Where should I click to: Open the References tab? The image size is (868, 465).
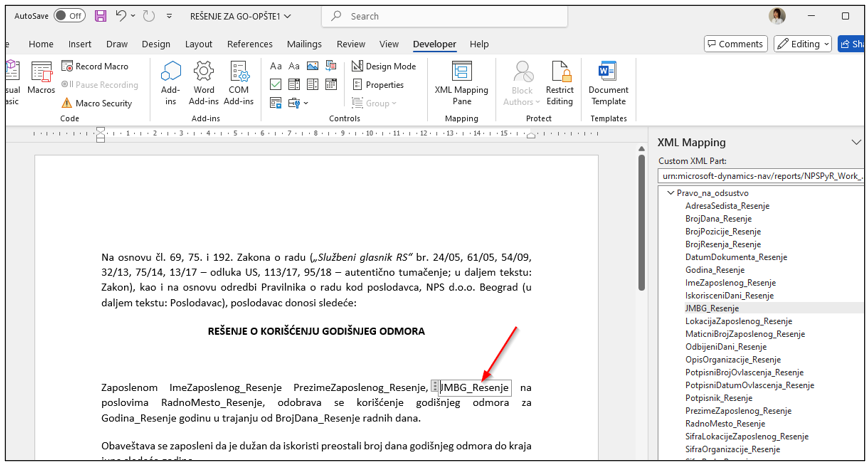click(x=250, y=44)
